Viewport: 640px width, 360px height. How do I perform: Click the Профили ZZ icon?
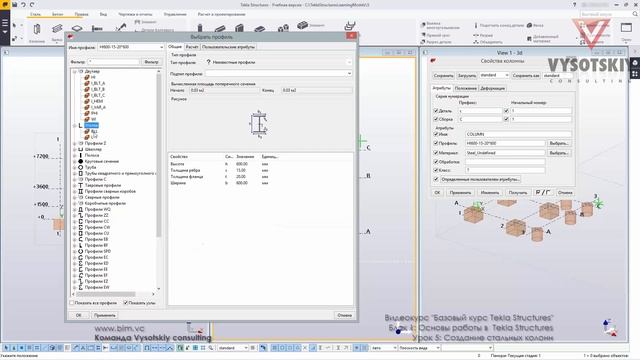(81, 215)
